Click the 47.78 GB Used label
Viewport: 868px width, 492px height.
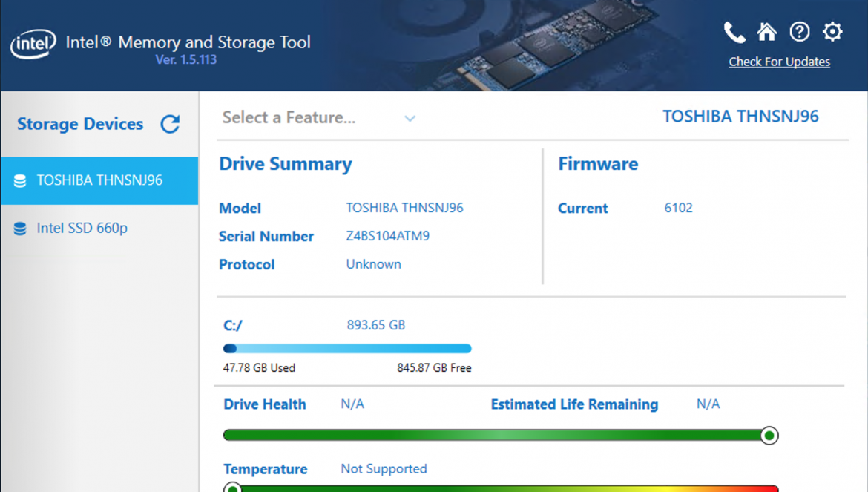click(x=259, y=368)
